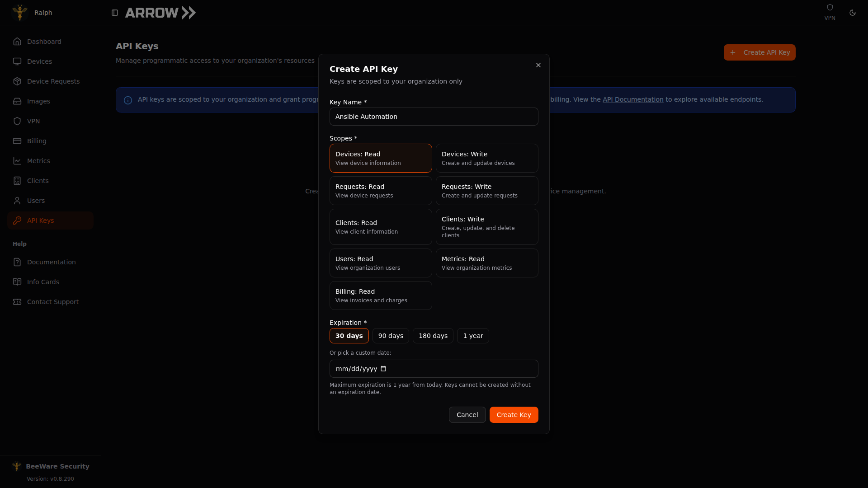The image size is (868, 488).
Task: Open Clients in the sidebar
Action: [50, 181]
